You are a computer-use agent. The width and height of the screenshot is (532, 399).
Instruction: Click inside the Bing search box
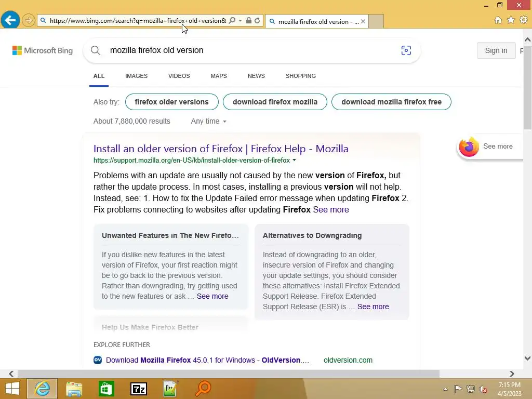[x=251, y=50]
